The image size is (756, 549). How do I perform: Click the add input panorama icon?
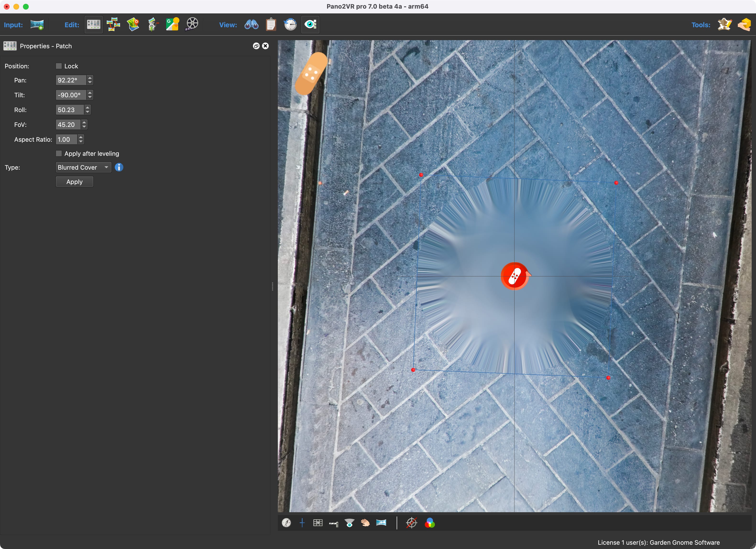click(x=37, y=25)
